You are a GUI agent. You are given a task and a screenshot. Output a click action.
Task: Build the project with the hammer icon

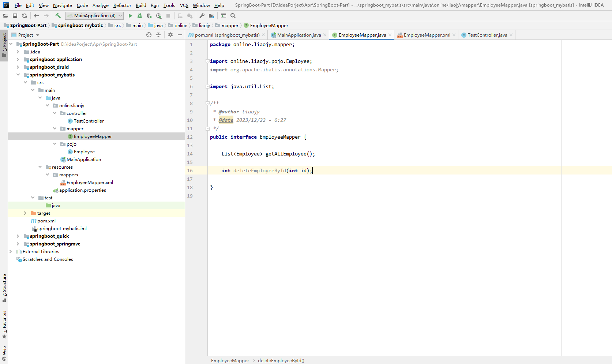58,16
